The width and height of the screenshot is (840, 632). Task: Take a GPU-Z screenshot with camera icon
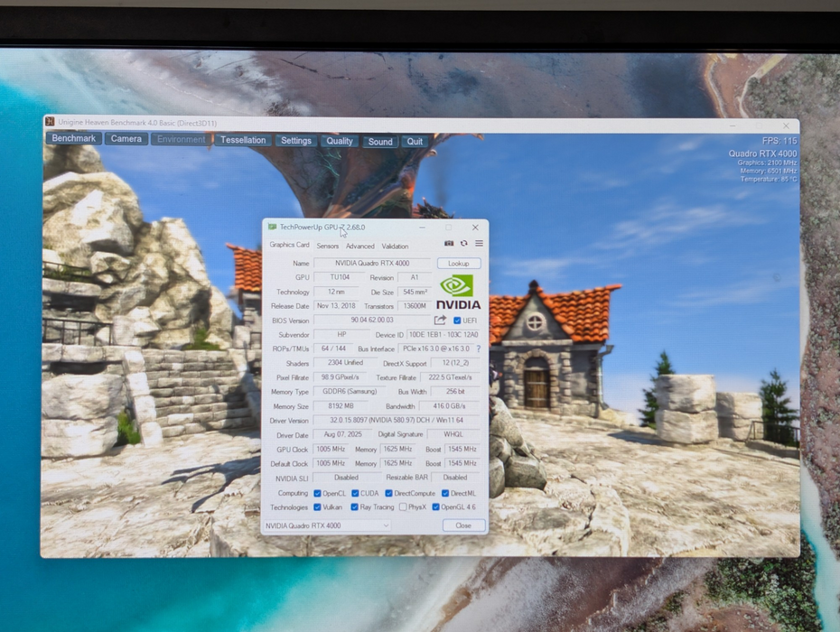(449, 243)
